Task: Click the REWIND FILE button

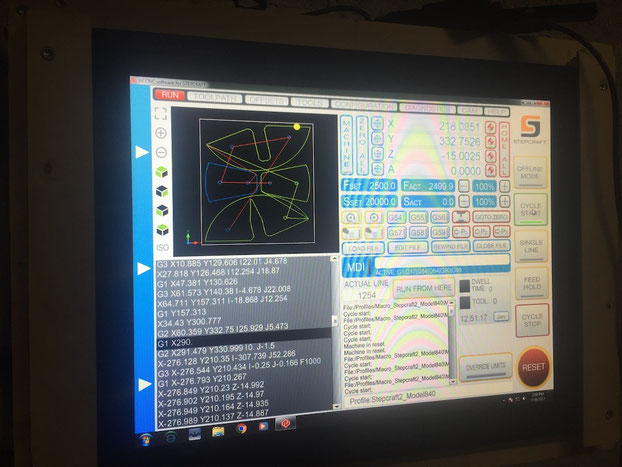Action: tap(450, 246)
